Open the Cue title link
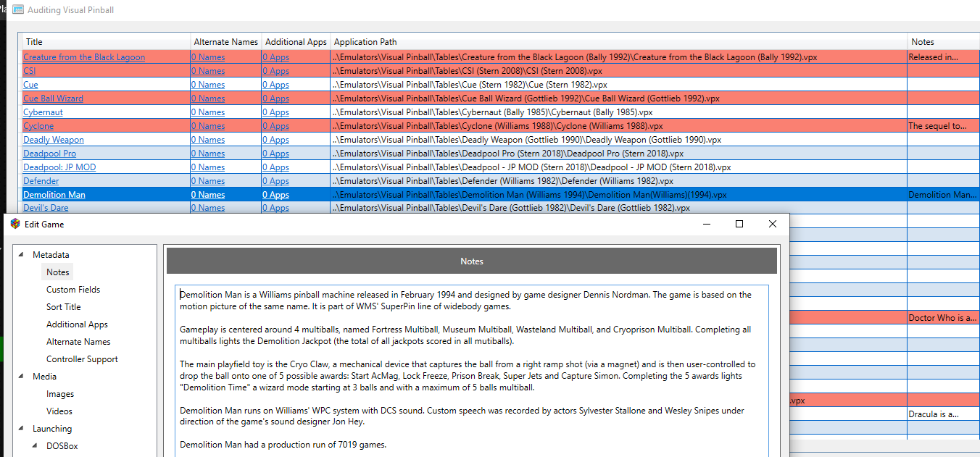 point(30,85)
